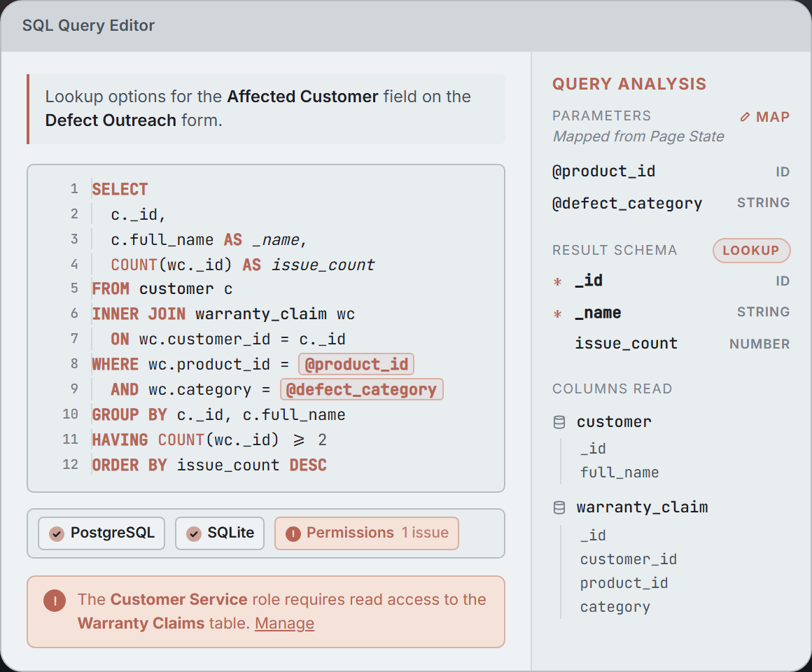Click the FROM customer c line
Screen dimensions: 812x672
point(162,288)
